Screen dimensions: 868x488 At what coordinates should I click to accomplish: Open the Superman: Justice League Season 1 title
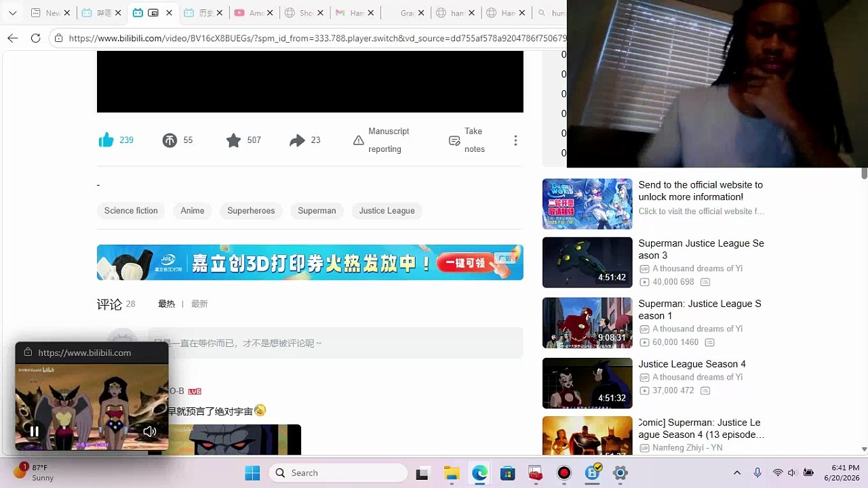700,310
